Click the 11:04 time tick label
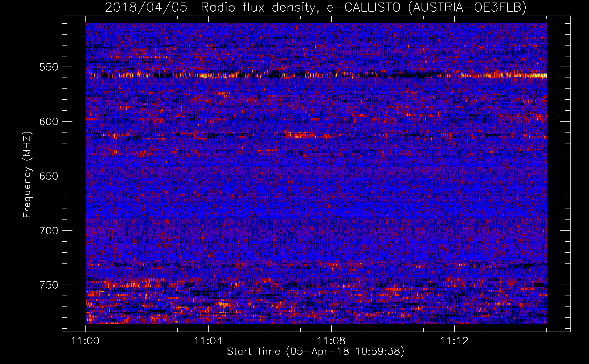This screenshot has height=364, width=589. point(208,341)
